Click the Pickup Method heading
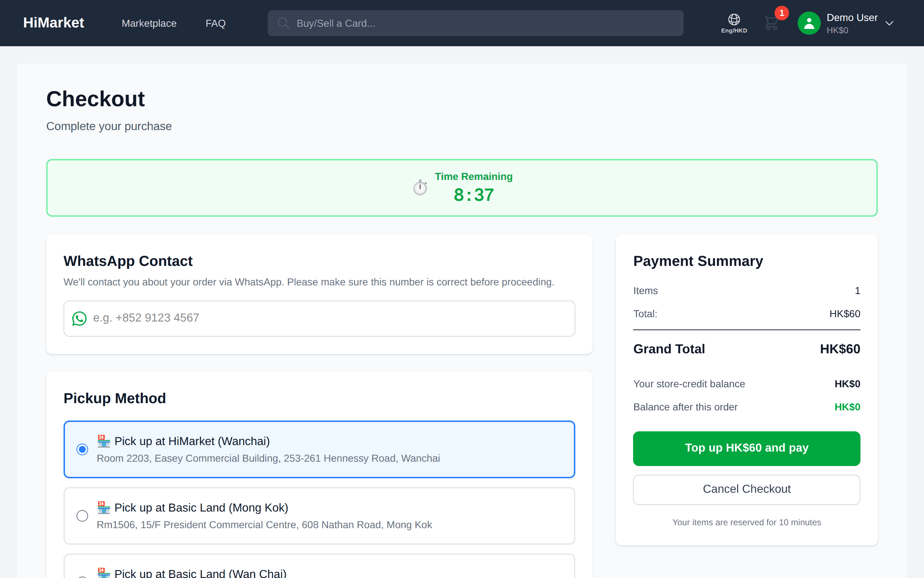This screenshot has height=578, width=924. coord(114,398)
